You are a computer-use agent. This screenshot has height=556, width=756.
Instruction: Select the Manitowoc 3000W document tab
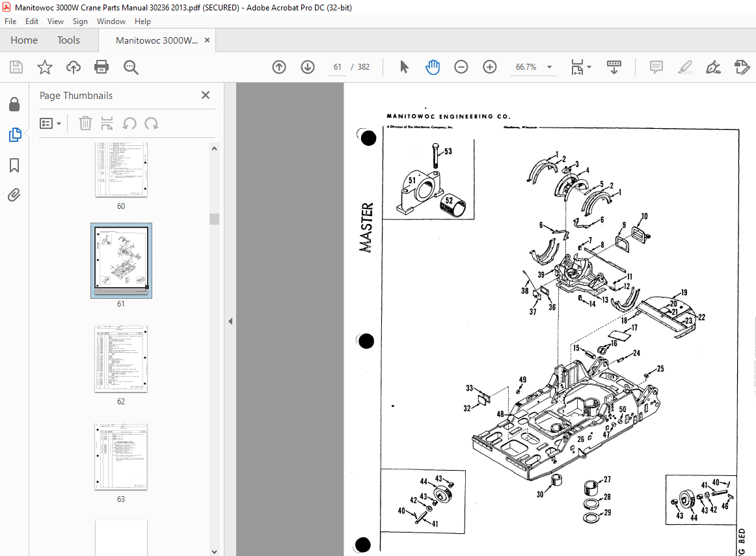click(x=157, y=40)
